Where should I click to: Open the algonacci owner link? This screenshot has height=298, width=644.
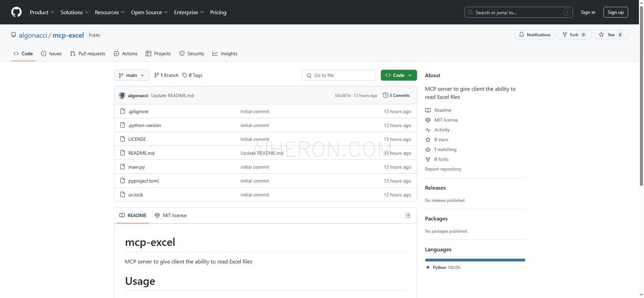[33, 35]
